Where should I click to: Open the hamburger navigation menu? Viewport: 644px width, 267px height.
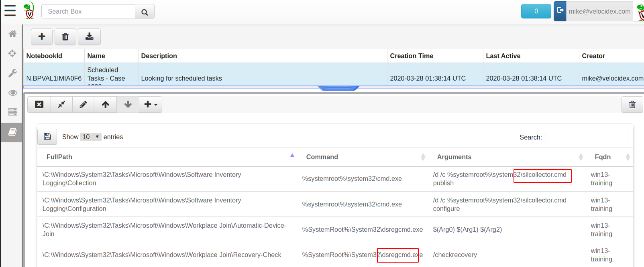[10, 11]
